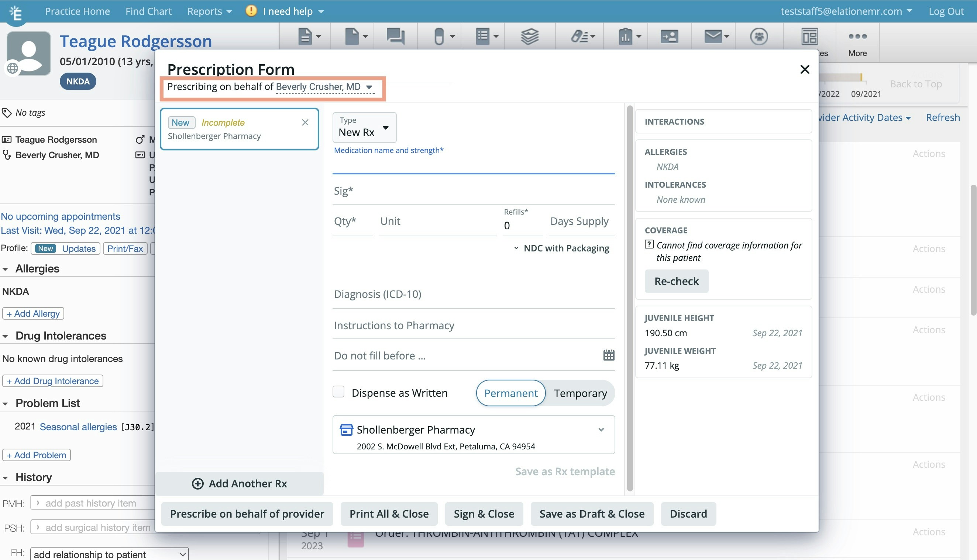Select the Permanent medication toggle
The width and height of the screenshot is (977, 560).
(510, 393)
